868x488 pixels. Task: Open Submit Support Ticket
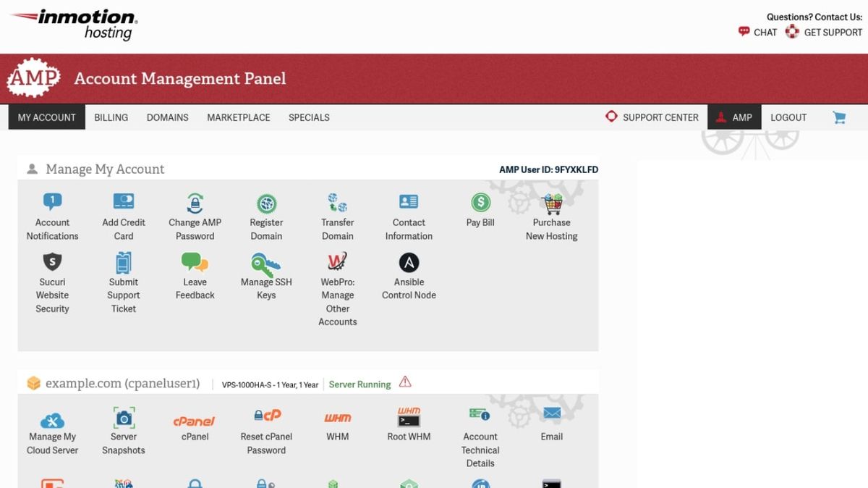tap(123, 261)
